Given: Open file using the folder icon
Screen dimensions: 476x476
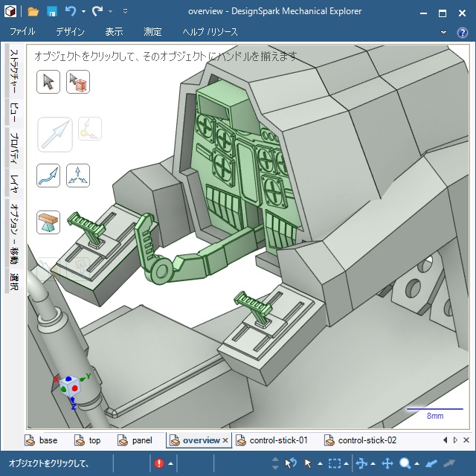Looking at the screenshot, I should coord(33,12).
